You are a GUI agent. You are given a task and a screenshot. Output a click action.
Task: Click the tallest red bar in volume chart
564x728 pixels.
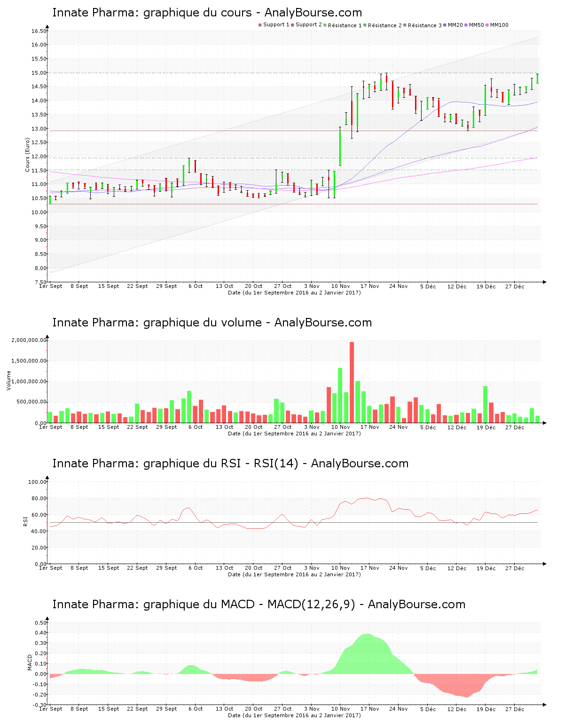(352, 382)
